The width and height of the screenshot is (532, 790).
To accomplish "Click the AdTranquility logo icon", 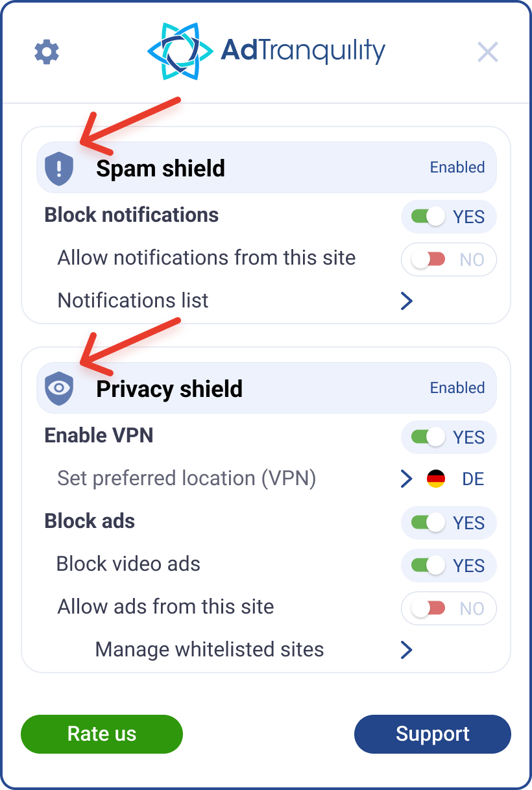I will (178, 51).
